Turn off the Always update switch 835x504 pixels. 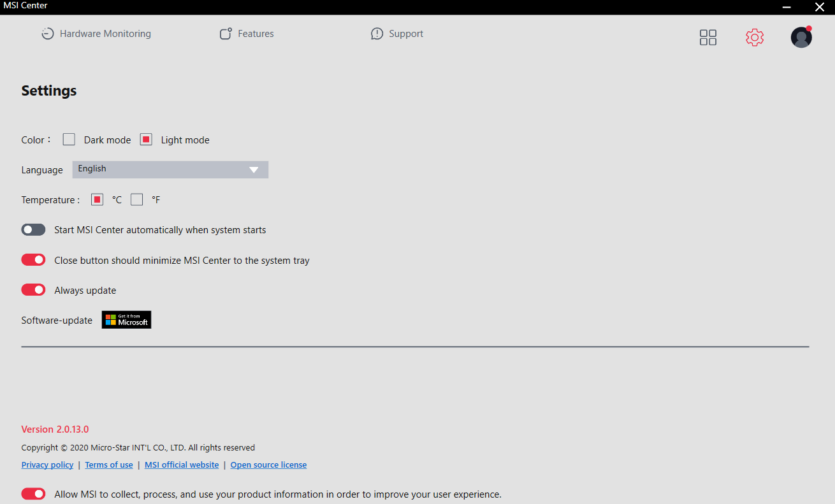(x=34, y=290)
